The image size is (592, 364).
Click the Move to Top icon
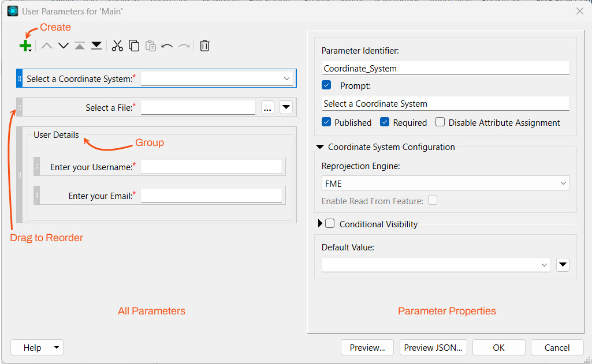coord(80,46)
